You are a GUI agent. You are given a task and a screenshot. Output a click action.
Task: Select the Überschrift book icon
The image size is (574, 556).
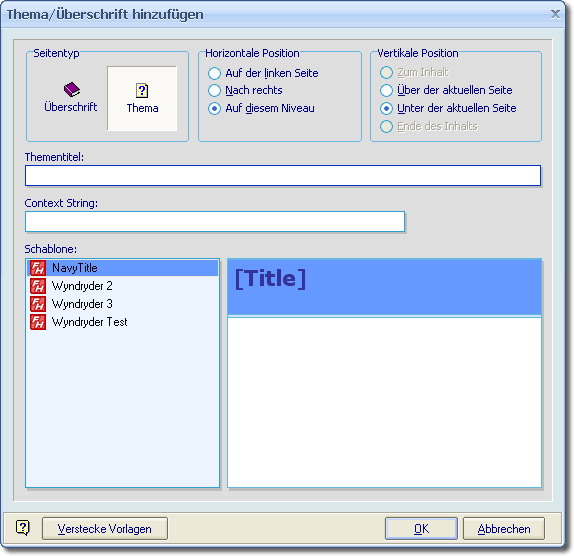(71, 89)
